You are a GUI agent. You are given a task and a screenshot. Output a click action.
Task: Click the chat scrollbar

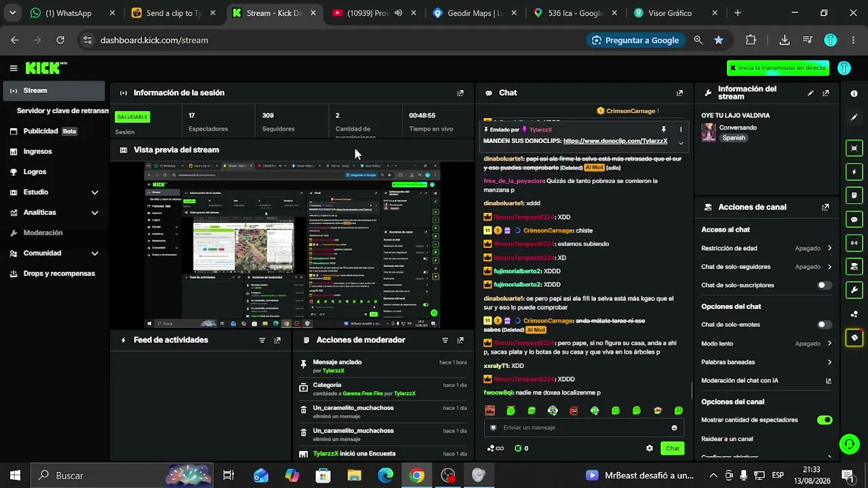692,390
